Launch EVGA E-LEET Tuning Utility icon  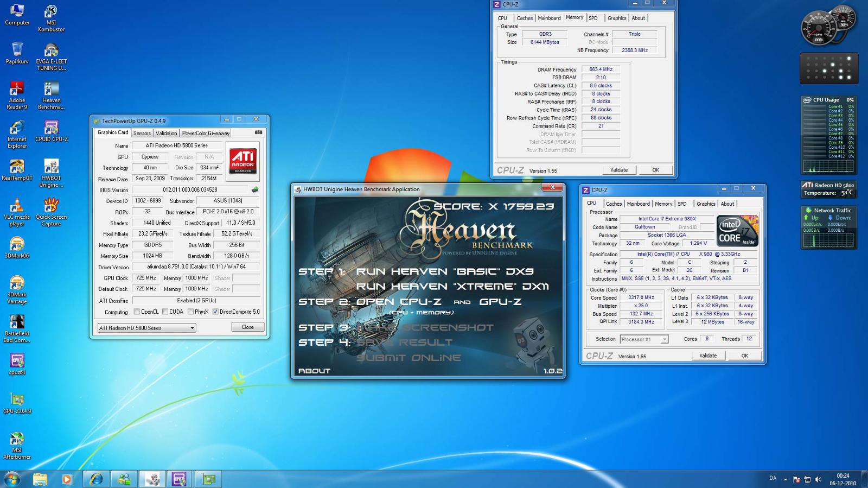(51, 57)
